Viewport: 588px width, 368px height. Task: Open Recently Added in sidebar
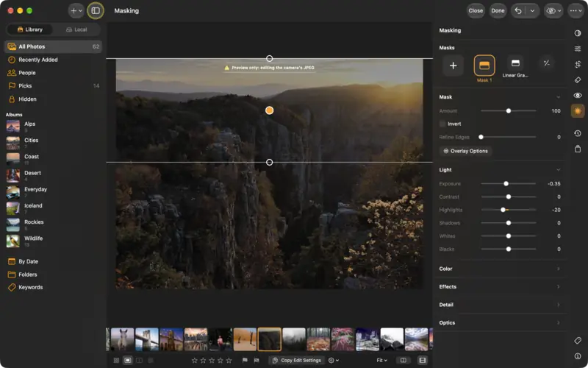coord(53,60)
